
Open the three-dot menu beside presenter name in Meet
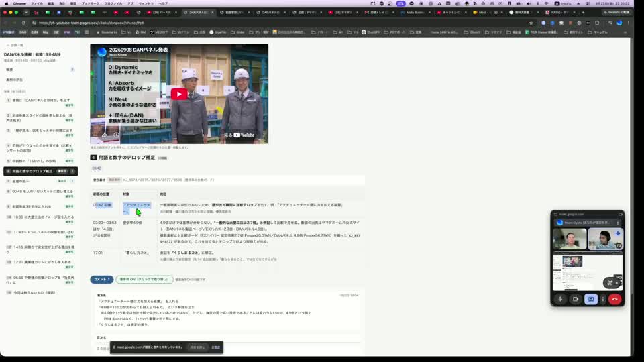(617, 223)
